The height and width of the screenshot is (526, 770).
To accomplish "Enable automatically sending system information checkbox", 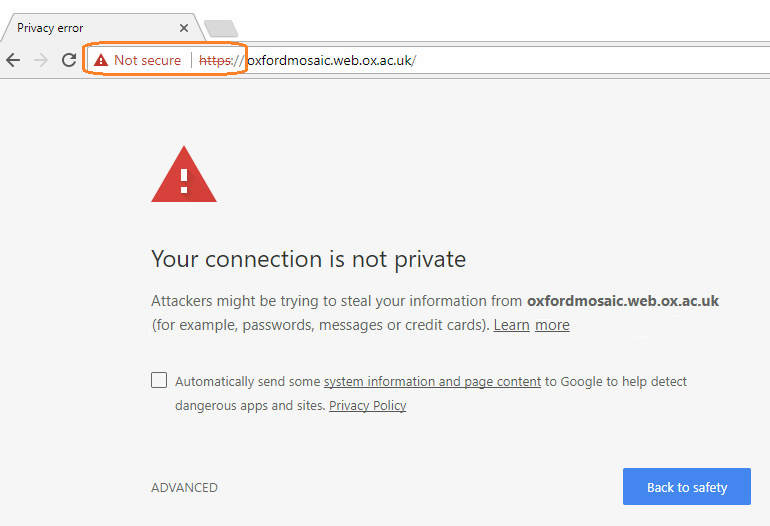I will [159, 380].
